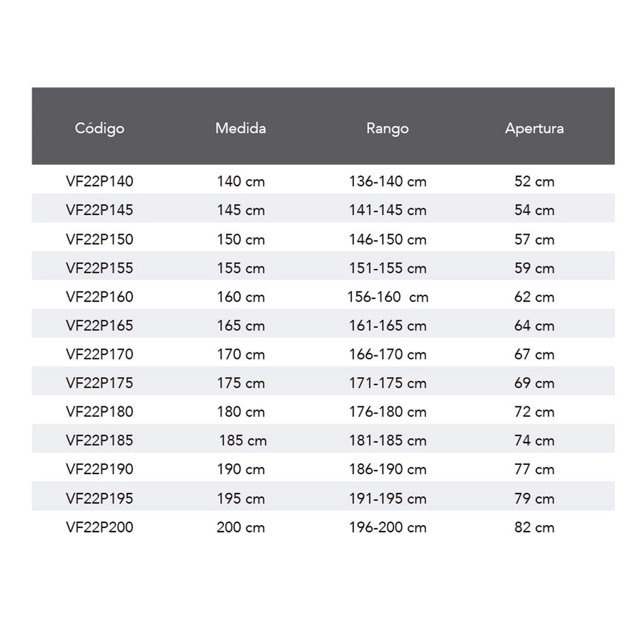The height and width of the screenshot is (644, 644).
Task: Select the VF22P185 code cell
Action: pos(100,440)
